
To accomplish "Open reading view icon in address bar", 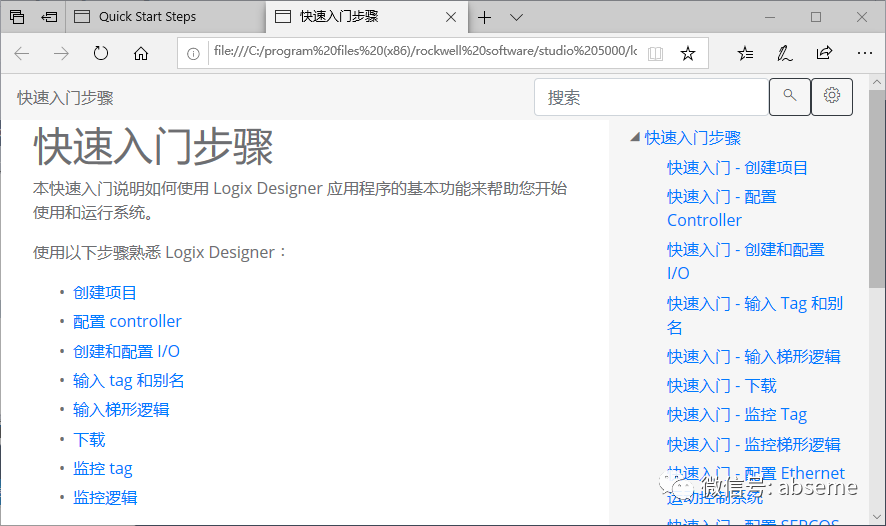I will tap(655, 54).
